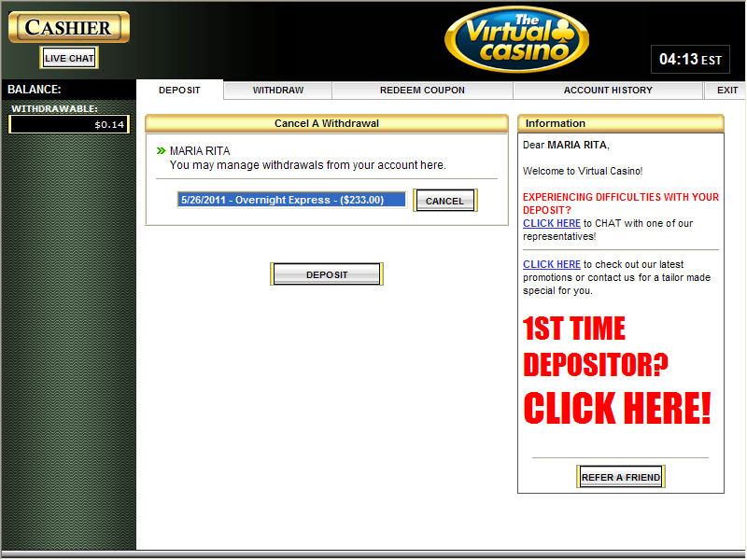Follow the CLICK HERE link to chat with representatives
747x560 pixels.
tap(552, 223)
